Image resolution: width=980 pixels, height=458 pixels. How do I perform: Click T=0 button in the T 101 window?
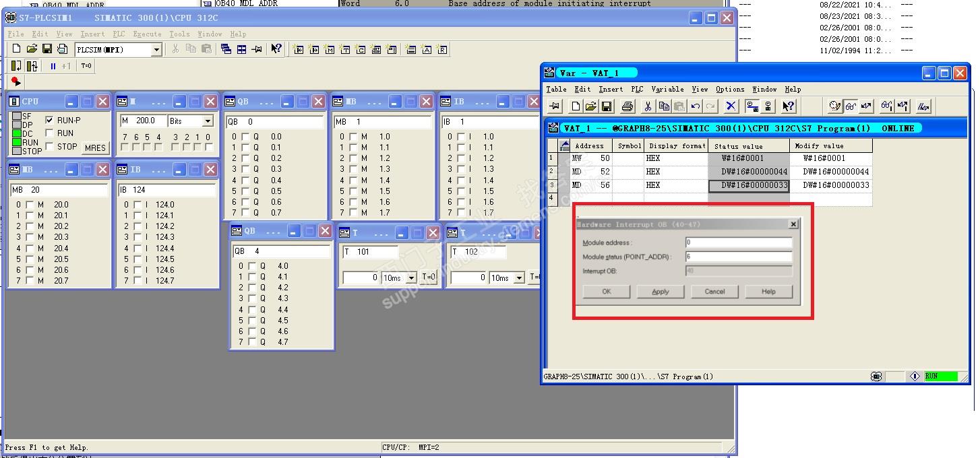[x=429, y=277]
